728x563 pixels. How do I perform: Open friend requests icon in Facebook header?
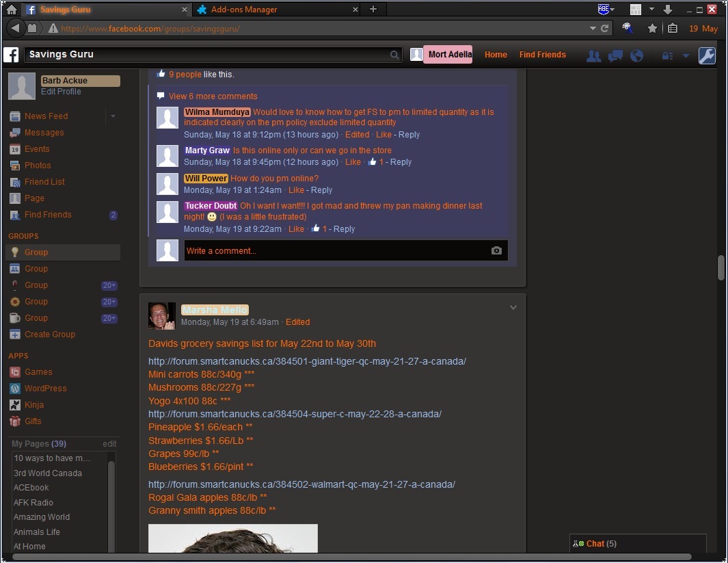click(594, 55)
